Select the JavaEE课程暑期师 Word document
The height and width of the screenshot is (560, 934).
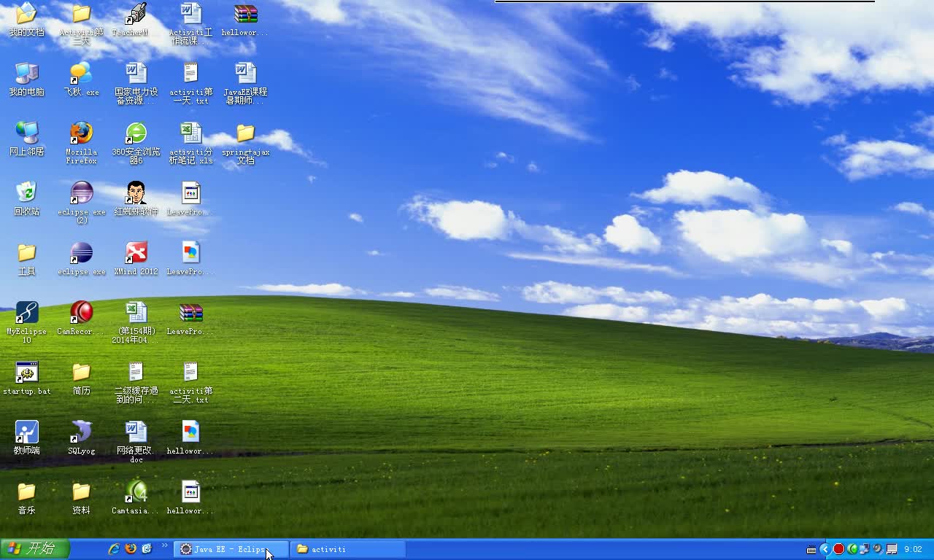(x=245, y=83)
